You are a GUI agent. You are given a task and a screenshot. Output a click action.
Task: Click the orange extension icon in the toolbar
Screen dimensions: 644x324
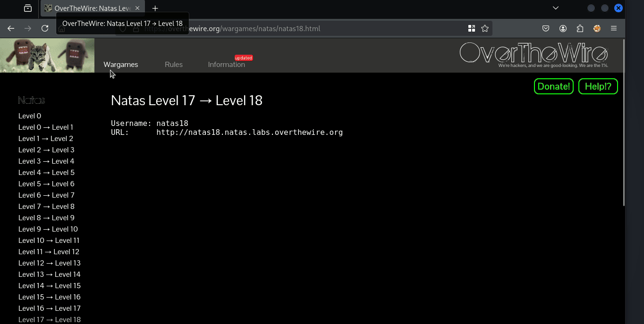coord(597,28)
